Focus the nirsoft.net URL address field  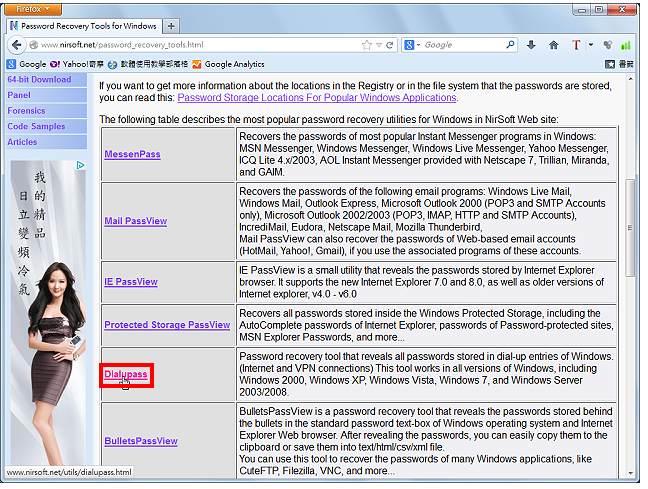pos(198,45)
